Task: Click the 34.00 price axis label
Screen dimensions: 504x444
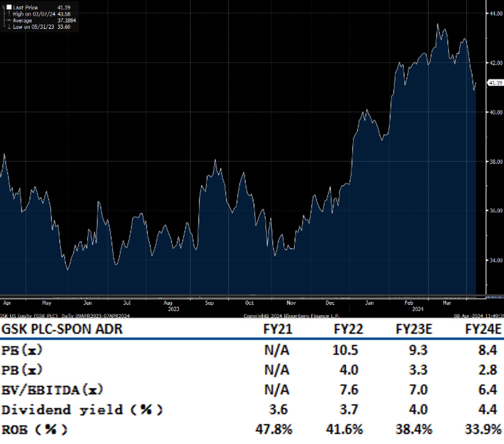Action: point(496,260)
